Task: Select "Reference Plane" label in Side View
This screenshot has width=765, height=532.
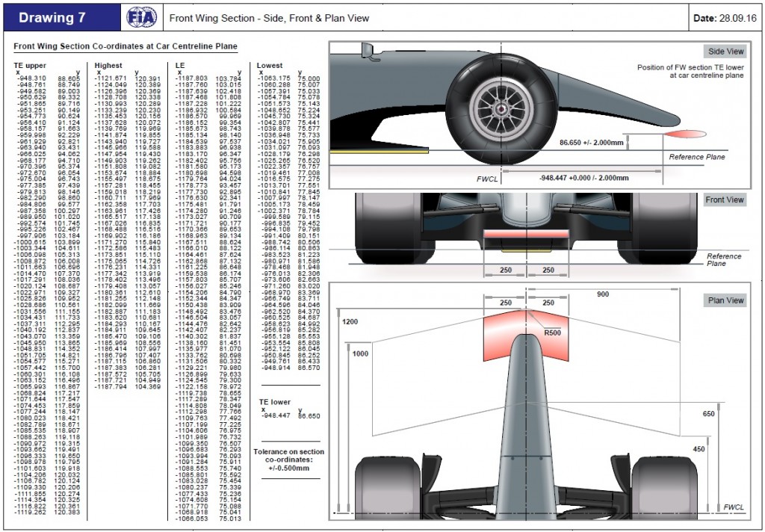Action: tap(697, 157)
